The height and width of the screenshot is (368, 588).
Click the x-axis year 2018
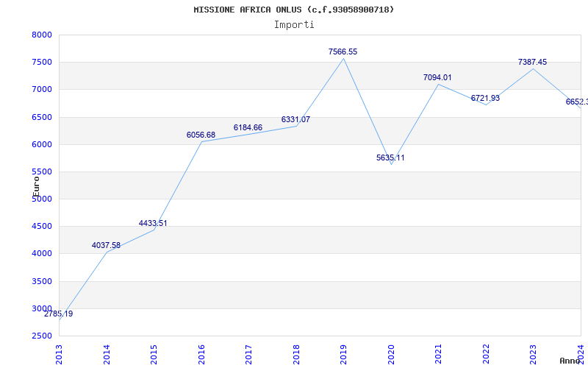pos(296,354)
